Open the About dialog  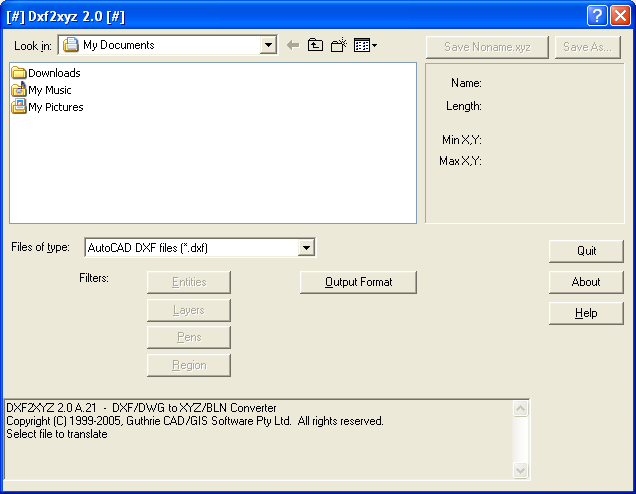click(586, 282)
